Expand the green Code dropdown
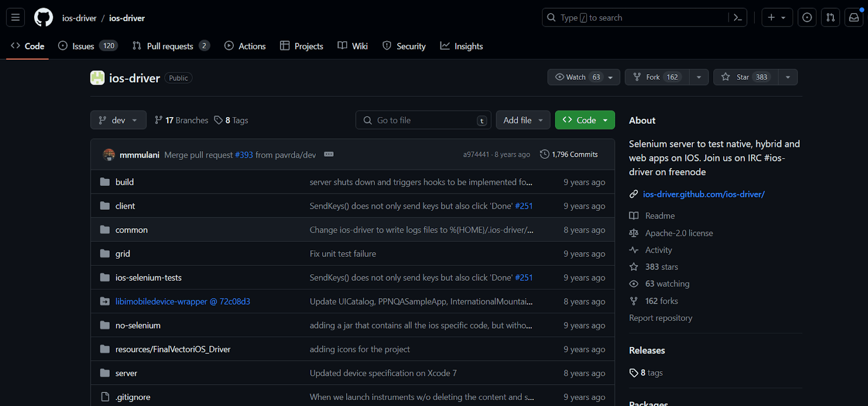This screenshot has width=868, height=406. point(585,120)
